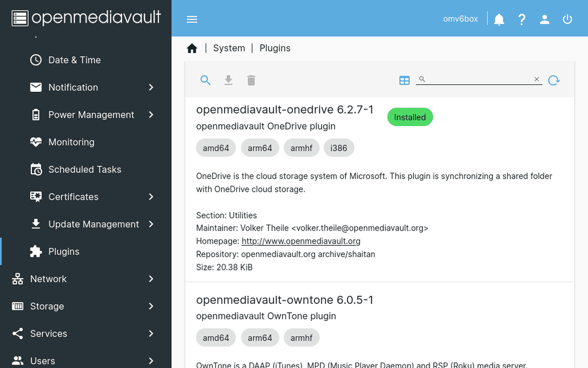Click the 'Section: Utilities' line

(x=226, y=215)
